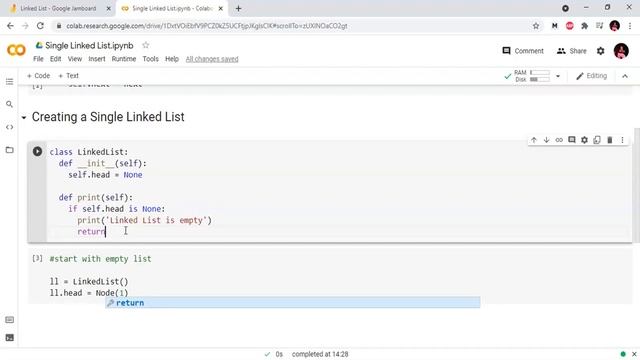
Task: Open RAM Disk runtime dropdown arrow
Action: tap(558, 76)
